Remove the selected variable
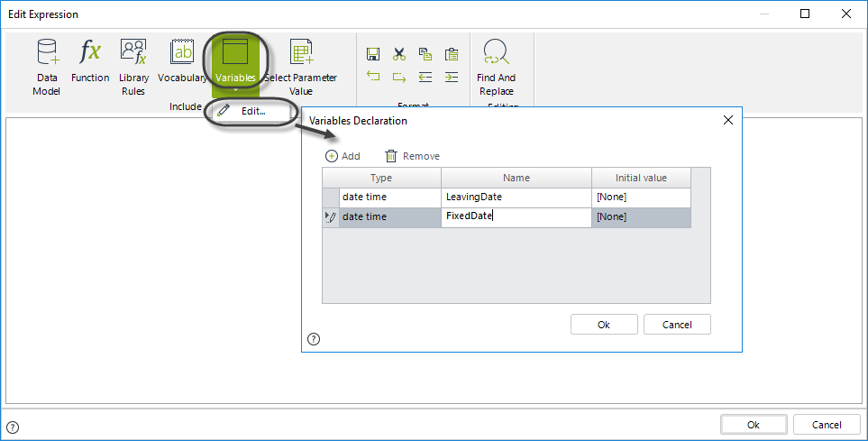This screenshot has height=441, width=868. pyautogui.click(x=413, y=156)
